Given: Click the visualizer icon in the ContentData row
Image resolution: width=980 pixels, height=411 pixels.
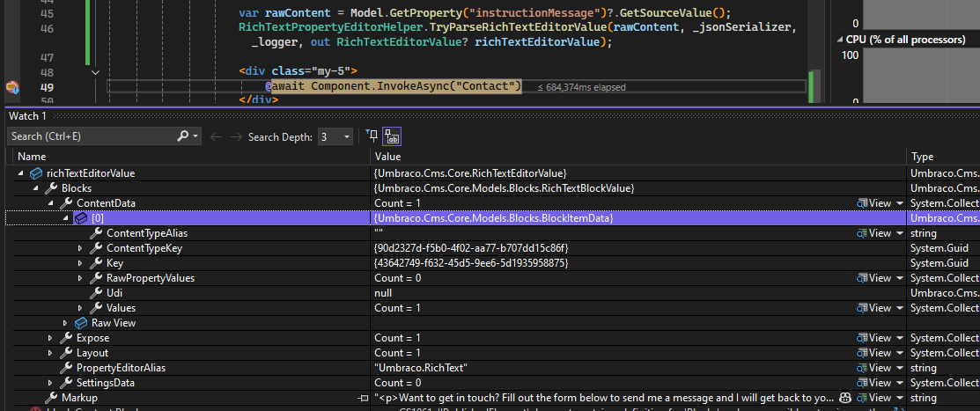Looking at the screenshot, I should tap(863, 203).
